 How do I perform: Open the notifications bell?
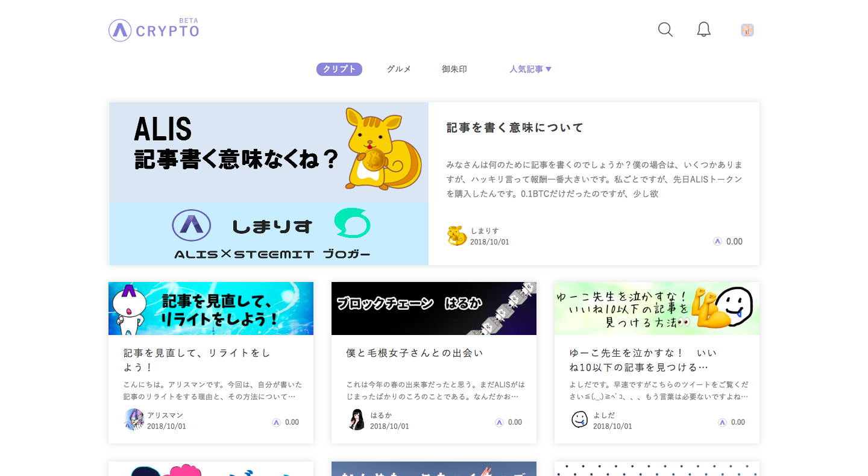point(703,30)
